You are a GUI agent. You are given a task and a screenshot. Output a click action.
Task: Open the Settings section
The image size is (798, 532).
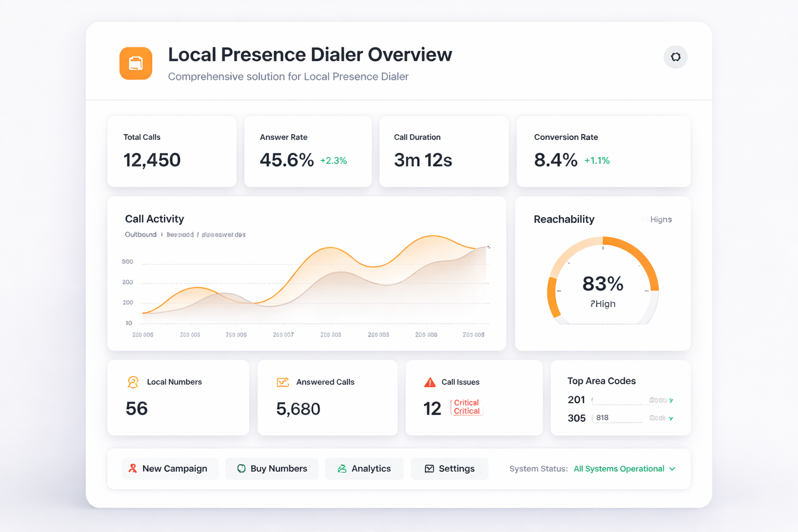click(x=449, y=469)
